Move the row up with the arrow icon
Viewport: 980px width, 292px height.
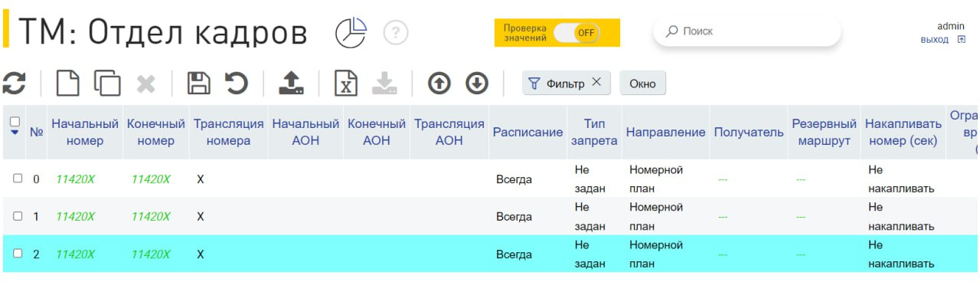coord(439,83)
